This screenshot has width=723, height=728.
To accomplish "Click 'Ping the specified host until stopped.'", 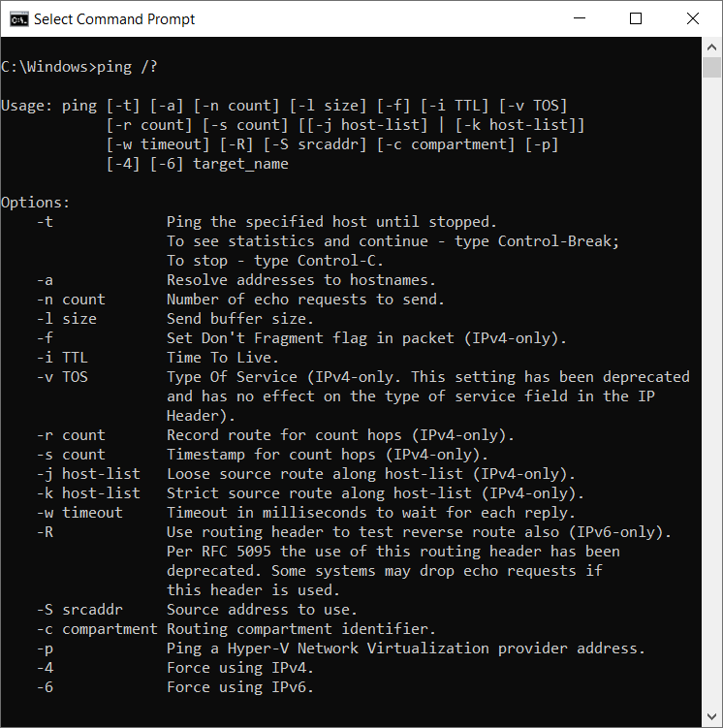I will point(331,222).
